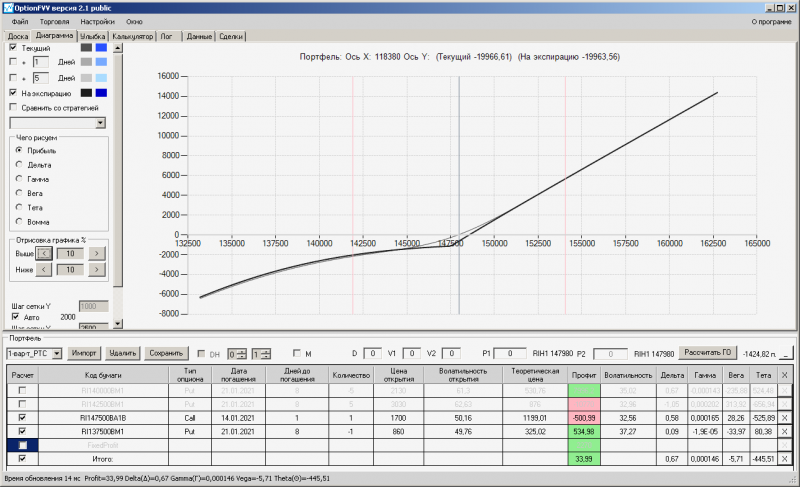
Task: Click the second DH spinner with value 1
Action: point(261,353)
